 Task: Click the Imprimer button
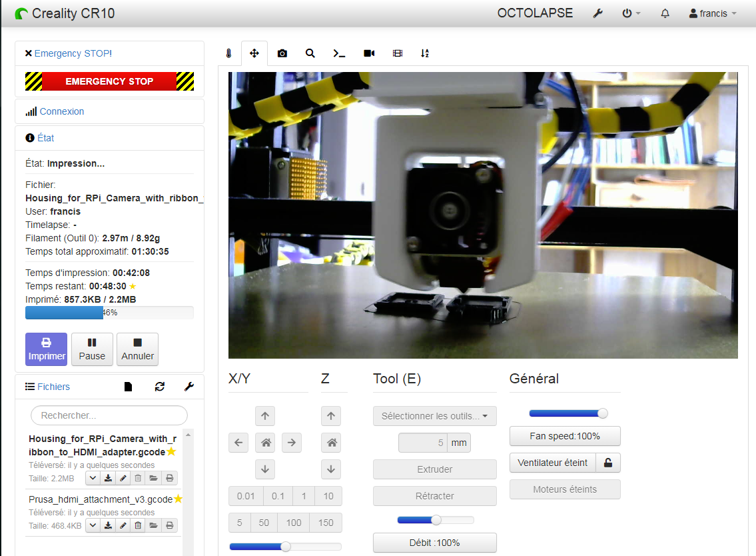[x=46, y=349]
